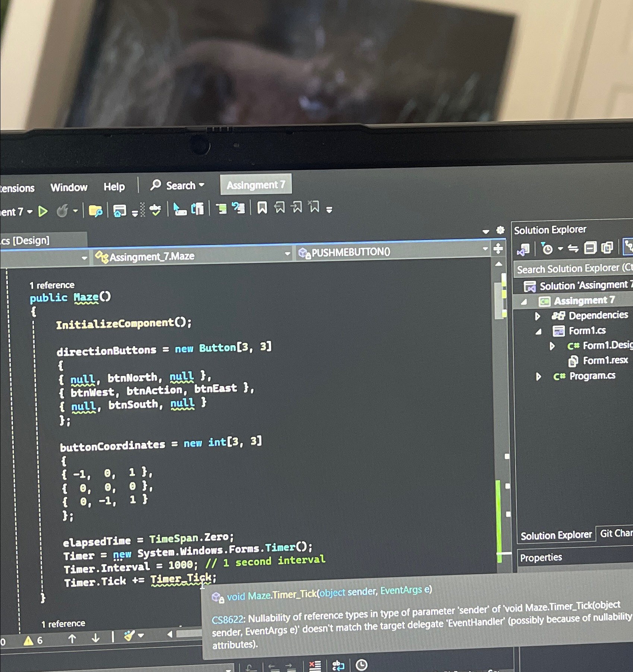Viewport: 633px width, 672px height.
Task: Select the Form1.resx file
Action: (x=605, y=360)
